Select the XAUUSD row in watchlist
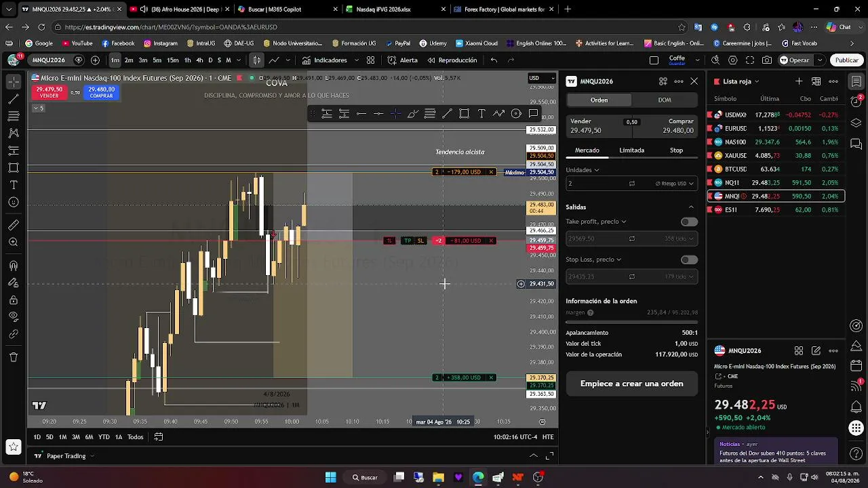Screen dimensions: 868x488 tap(776, 156)
